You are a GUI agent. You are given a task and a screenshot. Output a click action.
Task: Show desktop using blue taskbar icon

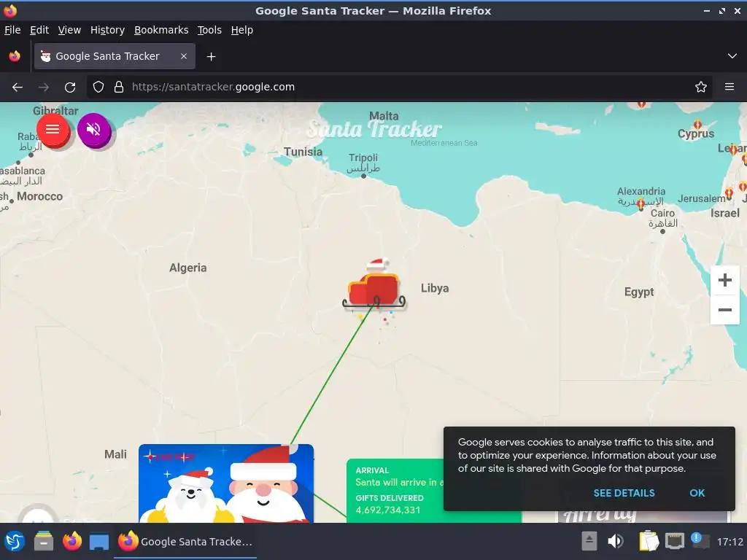pos(99,542)
